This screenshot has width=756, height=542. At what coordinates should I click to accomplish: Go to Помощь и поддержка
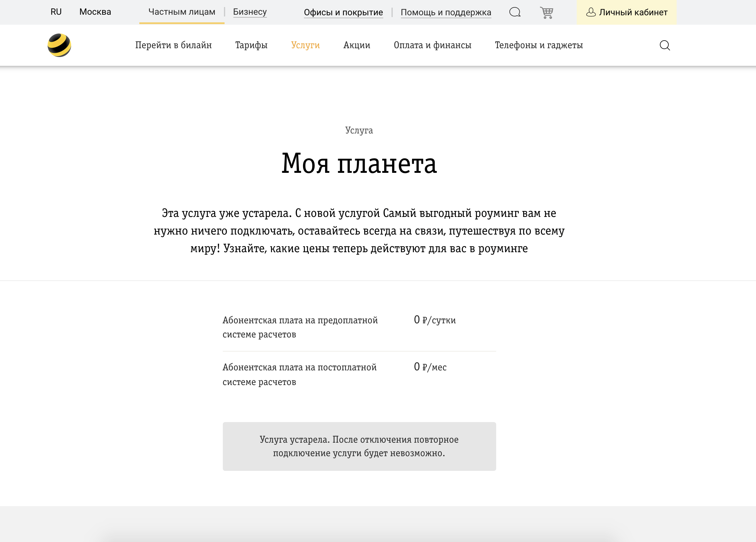point(446,13)
